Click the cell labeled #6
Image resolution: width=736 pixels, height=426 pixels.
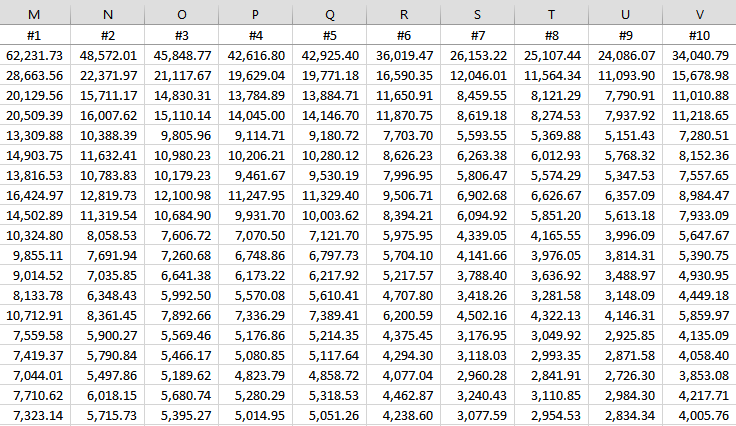click(404, 35)
